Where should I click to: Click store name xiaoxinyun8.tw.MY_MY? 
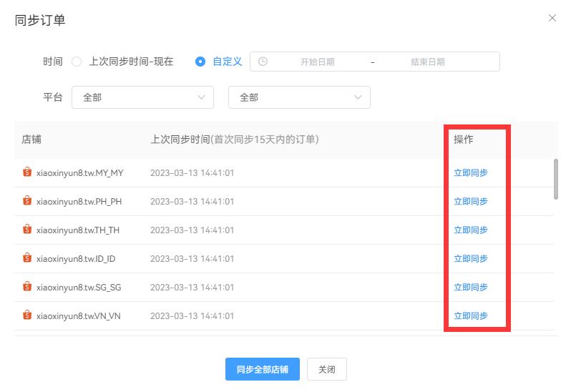click(x=79, y=173)
